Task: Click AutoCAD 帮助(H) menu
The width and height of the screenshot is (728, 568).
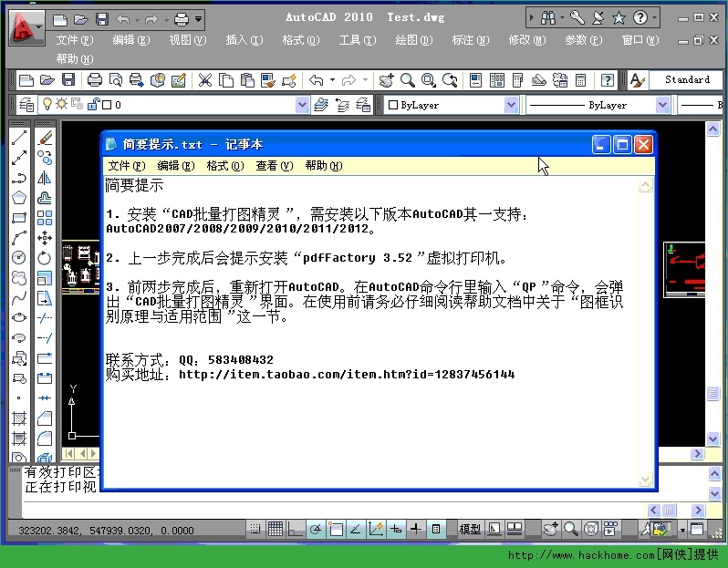Action: 74,59
